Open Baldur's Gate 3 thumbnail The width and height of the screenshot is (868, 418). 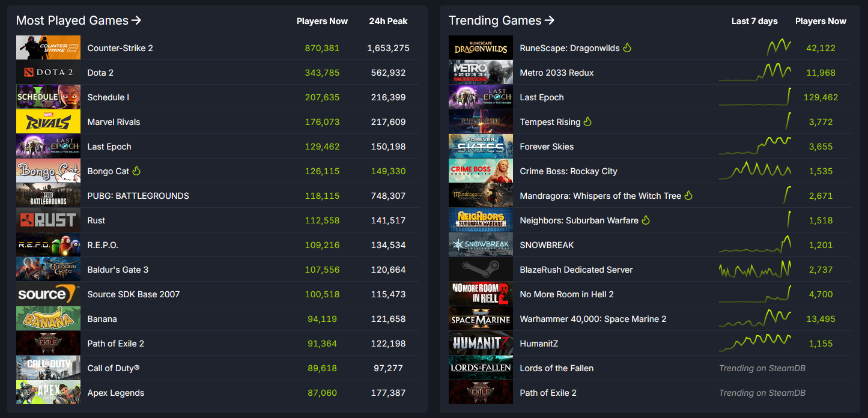tap(48, 270)
